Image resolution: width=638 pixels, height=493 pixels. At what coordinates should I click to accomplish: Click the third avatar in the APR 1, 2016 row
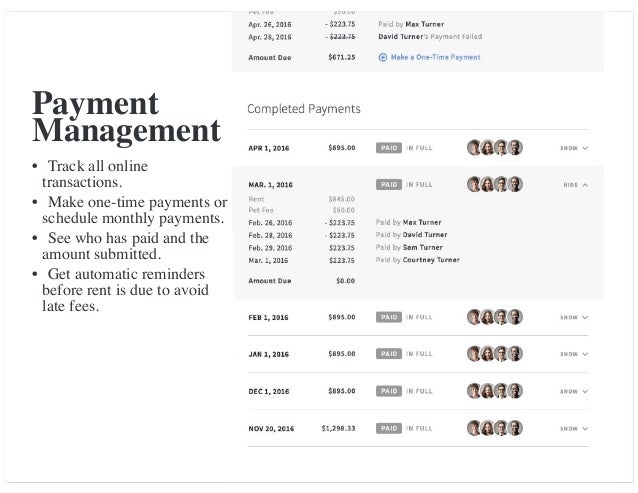coord(501,148)
